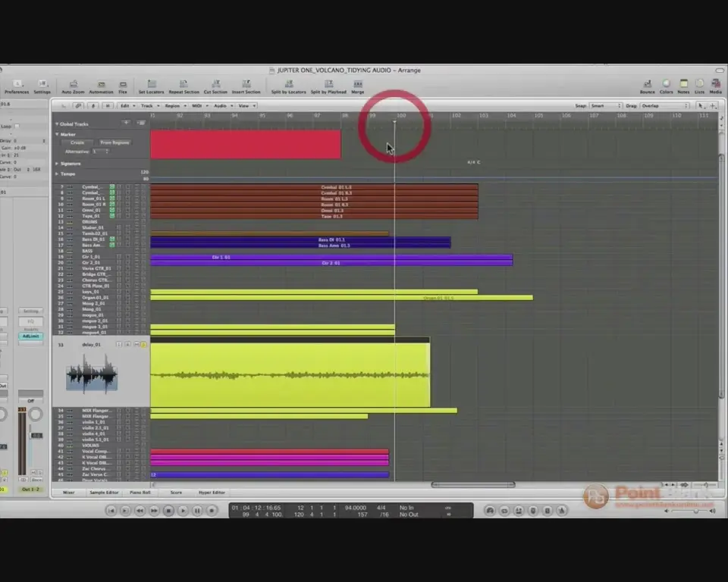Image resolution: width=728 pixels, height=582 pixels.
Task: Toggle the Hide view H button
Action: 108,106
